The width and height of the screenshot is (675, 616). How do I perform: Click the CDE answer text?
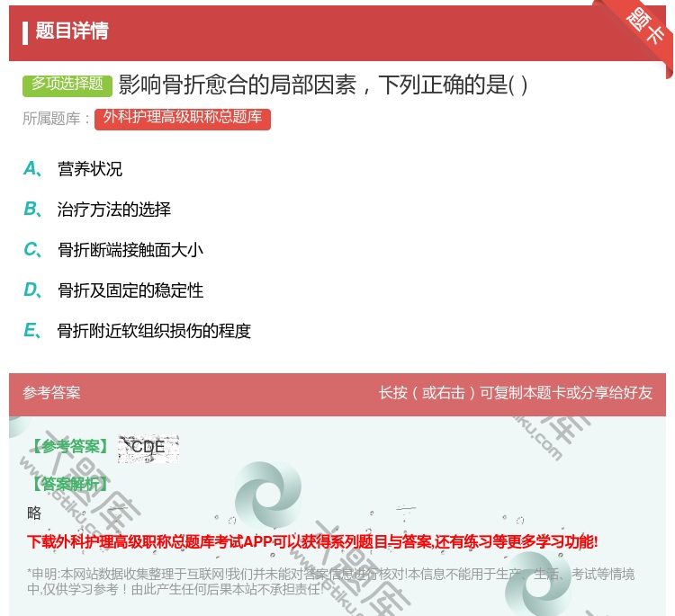(148, 447)
